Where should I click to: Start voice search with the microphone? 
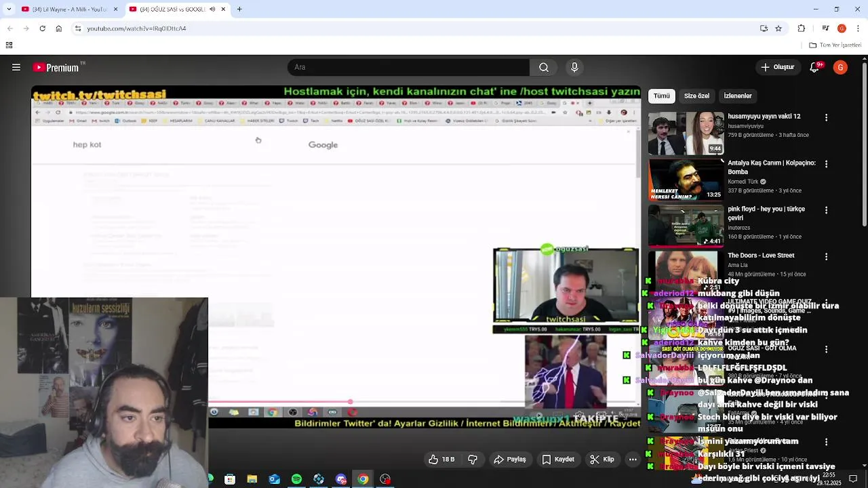tap(574, 67)
